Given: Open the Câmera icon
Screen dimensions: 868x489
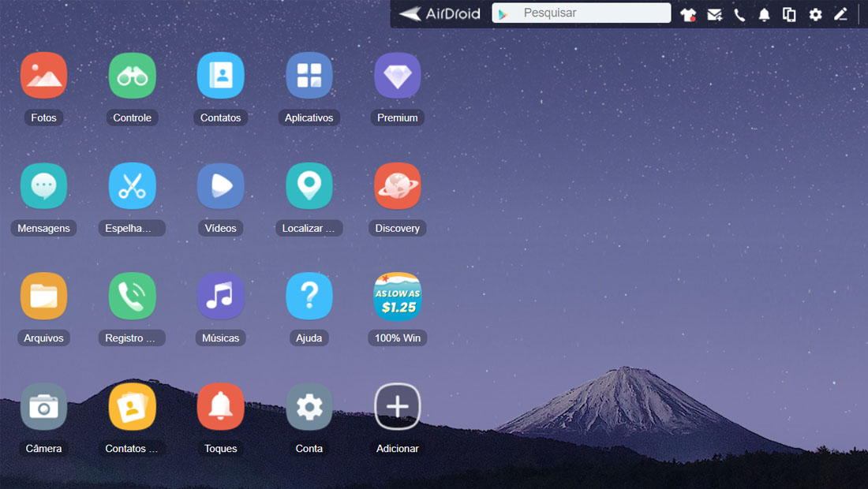Looking at the screenshot, I should coord(43,406).
